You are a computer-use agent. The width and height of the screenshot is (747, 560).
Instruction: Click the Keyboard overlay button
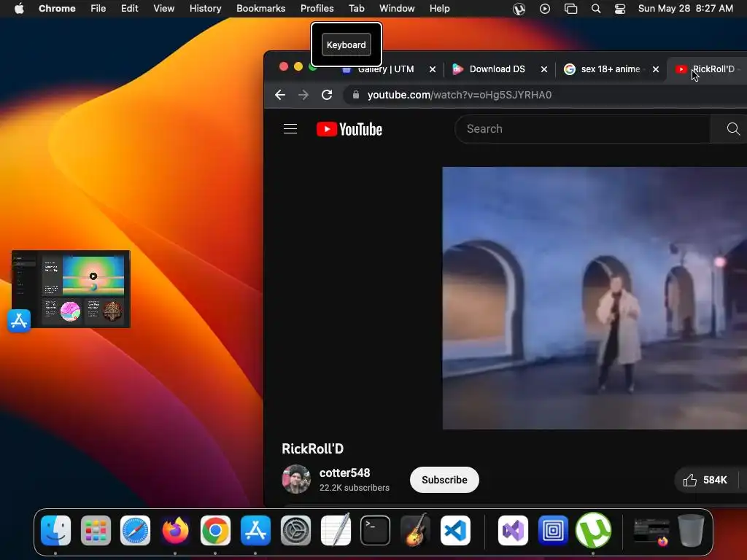coord(347,44)
